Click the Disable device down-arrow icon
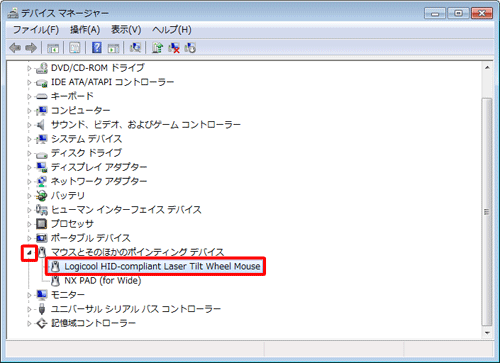 coord(190,48)
